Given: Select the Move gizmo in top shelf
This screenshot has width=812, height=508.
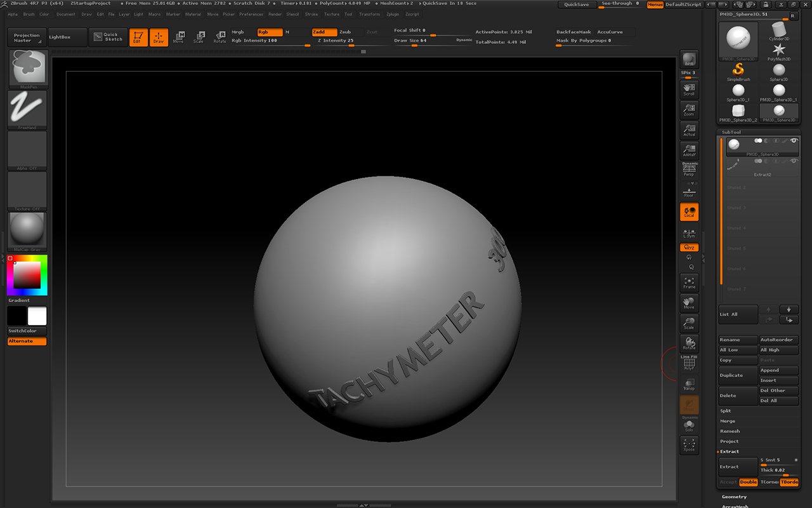Looking at the screenshot, I should tap(179, 37).
